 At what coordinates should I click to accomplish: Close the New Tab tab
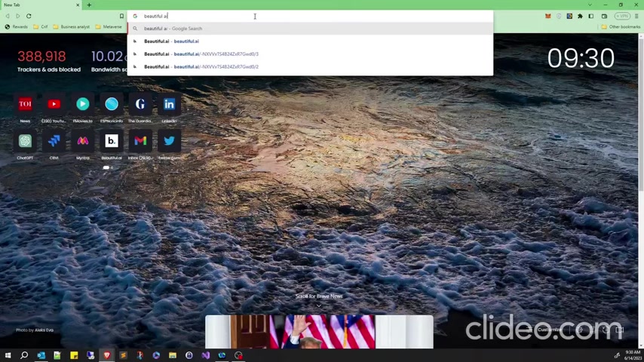(x=78, y=5)
